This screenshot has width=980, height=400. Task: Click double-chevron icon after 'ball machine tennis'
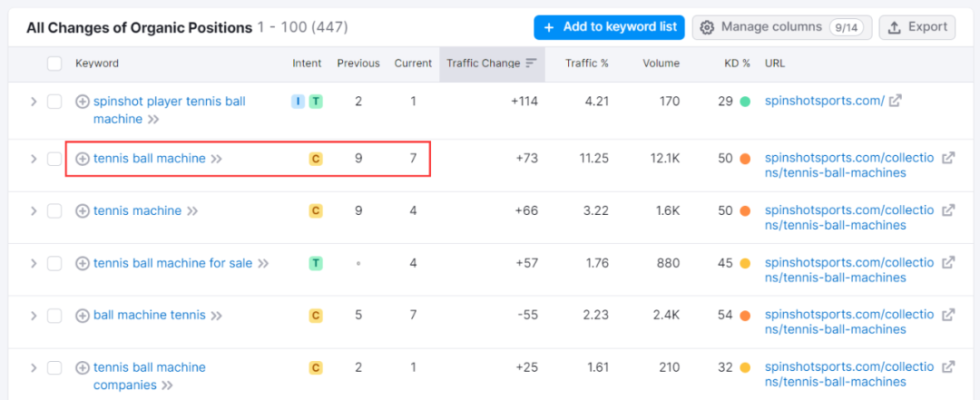click(x=216, y=316)
